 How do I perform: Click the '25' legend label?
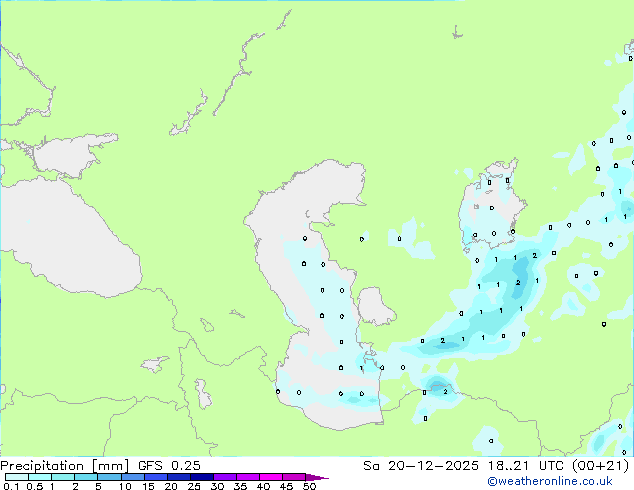tap(194, 486)
